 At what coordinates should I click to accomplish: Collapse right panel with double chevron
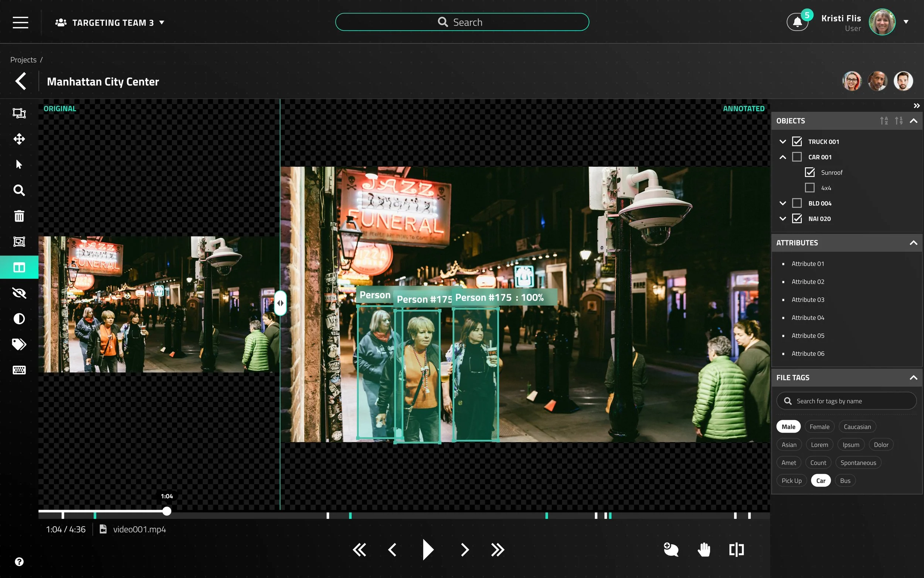[x=916, y=106]
